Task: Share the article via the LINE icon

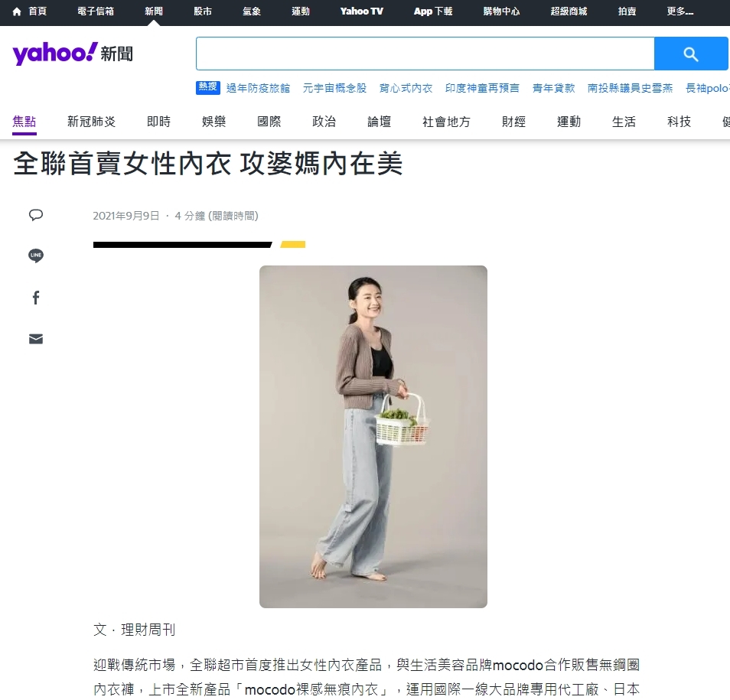Action: pyautogui.click(x=36, y=256)
